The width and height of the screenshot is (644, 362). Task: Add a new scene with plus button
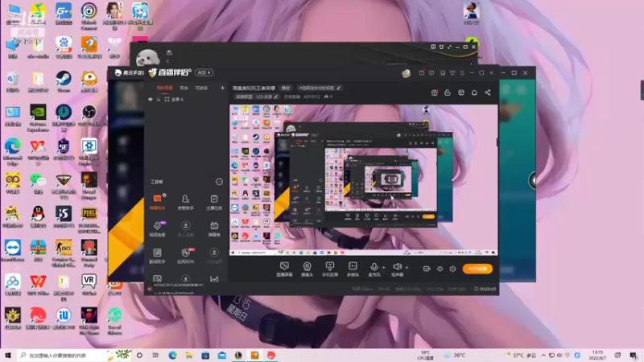pos(222,88)
